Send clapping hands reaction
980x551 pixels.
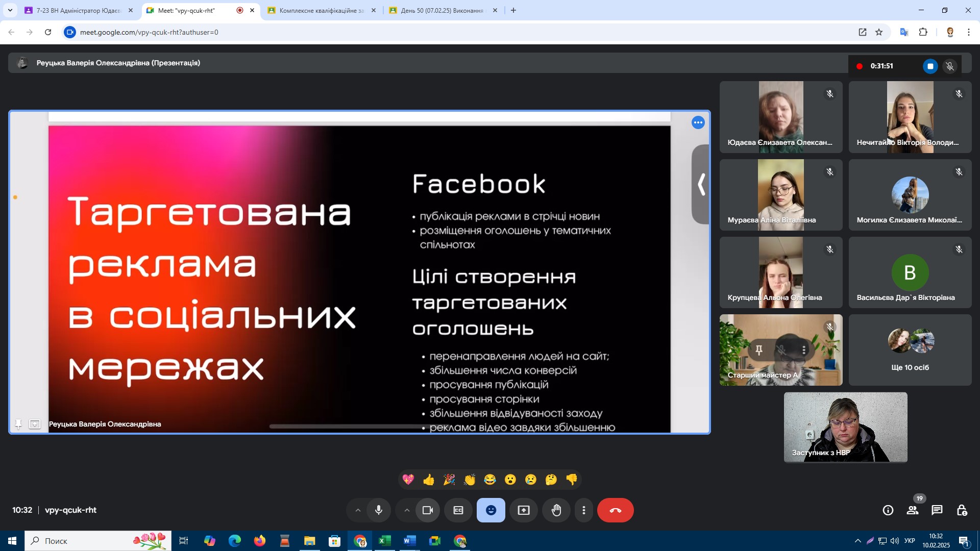point(470,480)
